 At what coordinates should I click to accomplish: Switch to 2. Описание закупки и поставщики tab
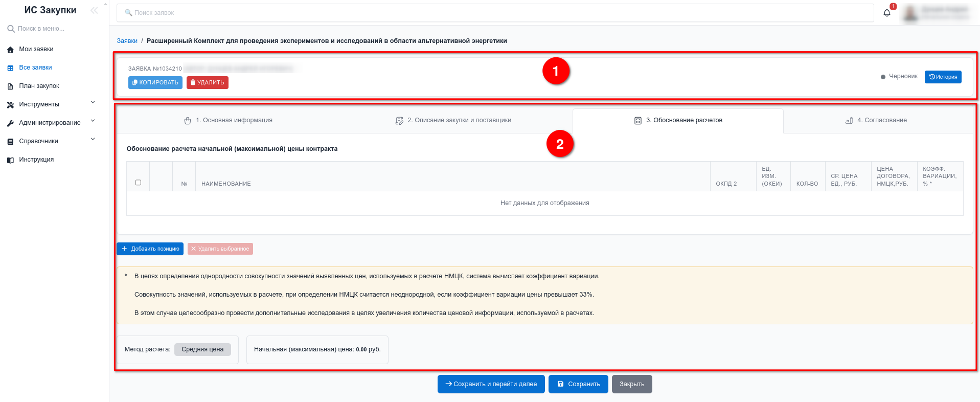click(453, 121)
